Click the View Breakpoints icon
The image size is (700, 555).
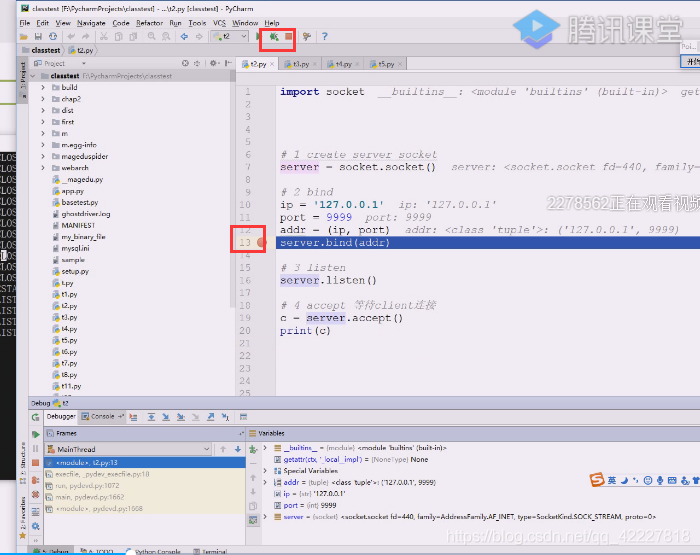[35, 481]
